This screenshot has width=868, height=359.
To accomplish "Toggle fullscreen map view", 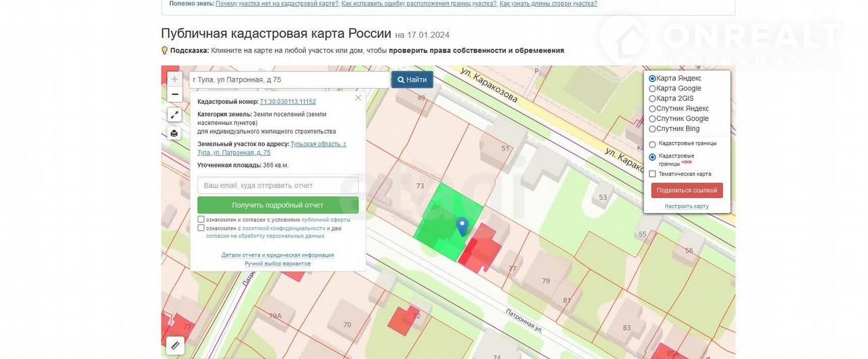I will [x=174, y=115].
